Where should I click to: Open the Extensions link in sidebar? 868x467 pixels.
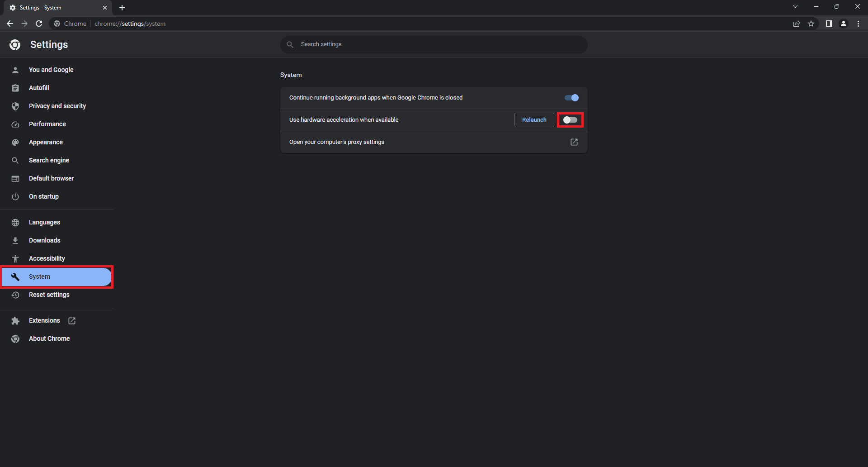[x=44, y=320]
